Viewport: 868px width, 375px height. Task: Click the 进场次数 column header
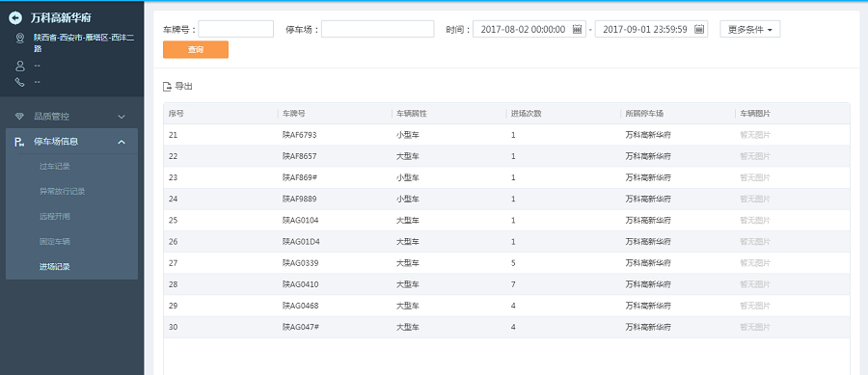coord(526,114)
